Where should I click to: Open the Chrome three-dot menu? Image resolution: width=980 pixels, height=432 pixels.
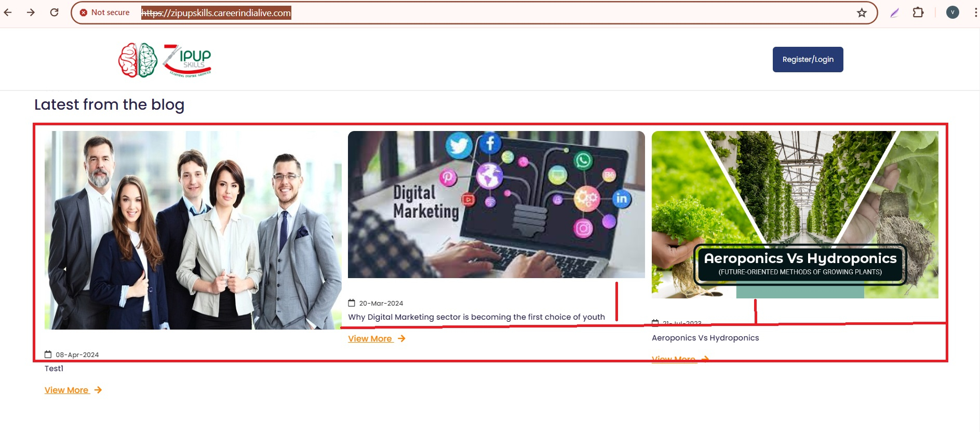(976, 12)
